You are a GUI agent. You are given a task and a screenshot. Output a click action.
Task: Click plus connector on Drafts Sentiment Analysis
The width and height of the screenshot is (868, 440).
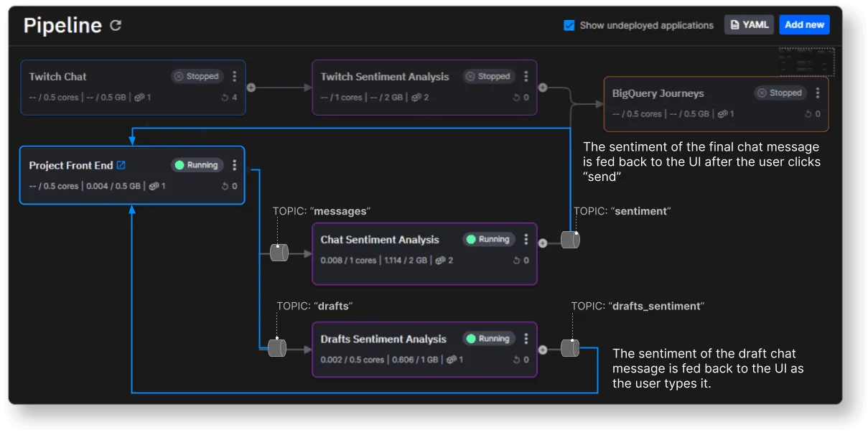(x=542, y=350)
